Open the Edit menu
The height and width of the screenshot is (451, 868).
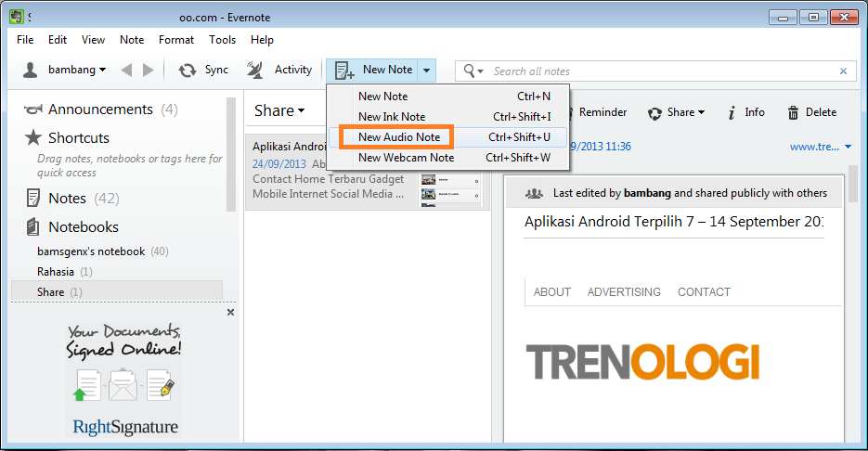[x=58, y=40]
